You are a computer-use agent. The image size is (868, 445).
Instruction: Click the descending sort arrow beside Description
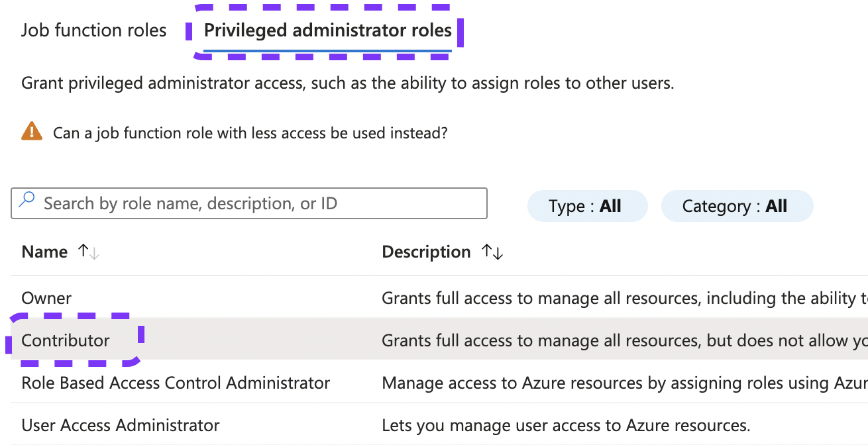[x=496, y=254]
